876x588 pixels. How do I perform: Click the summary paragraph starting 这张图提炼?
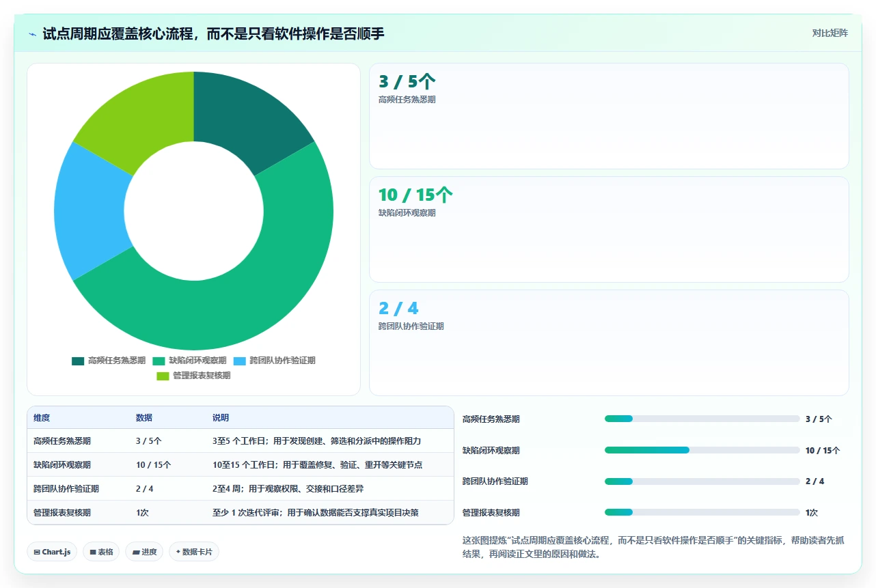pos(653,547)
